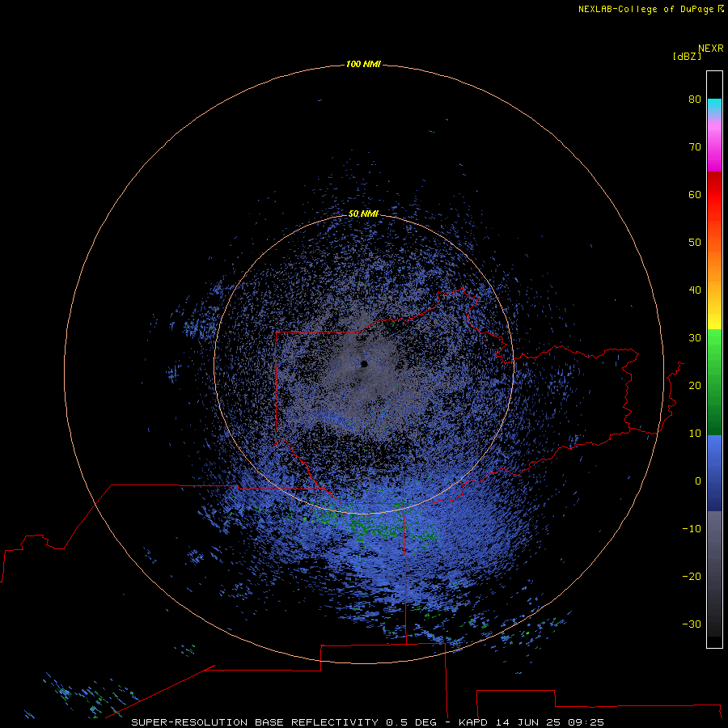Image resolution: width=728 pixels, height=728 pixels.
Task: Click the KAPD radar site identifier
Action: tap(473, 722)
